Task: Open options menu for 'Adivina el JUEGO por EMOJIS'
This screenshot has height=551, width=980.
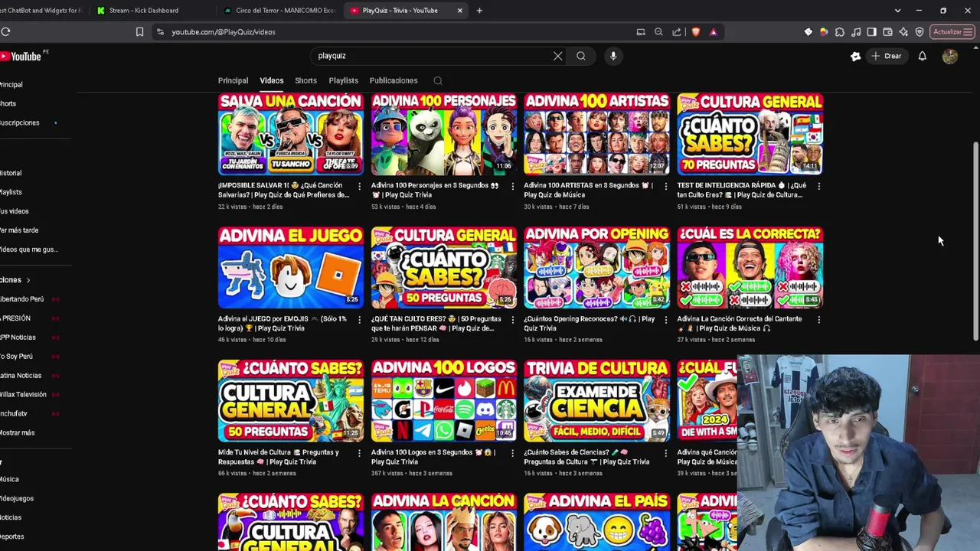Action: coord(360,319)
